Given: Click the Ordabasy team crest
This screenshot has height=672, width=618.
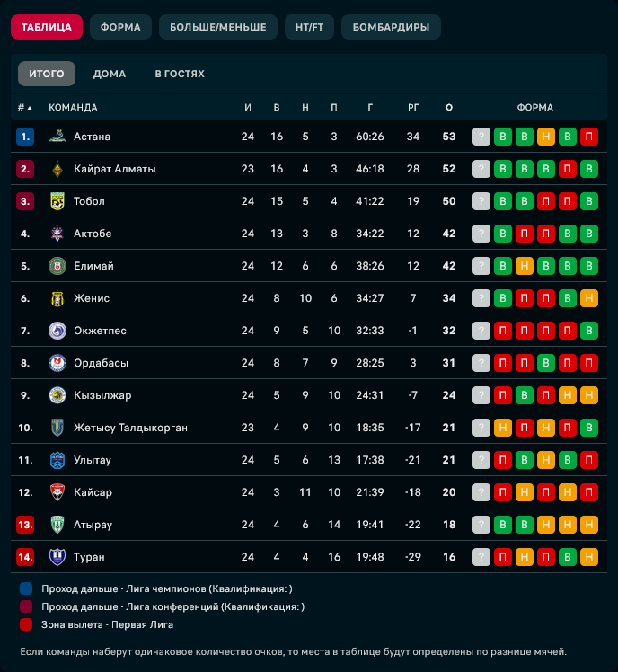Looking at the screenshot, I should click(x=57, y=363).
